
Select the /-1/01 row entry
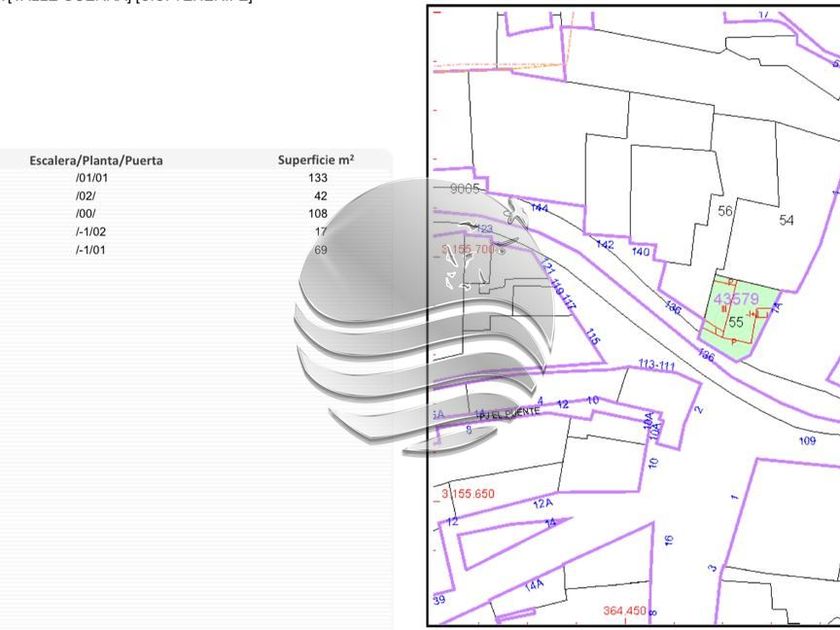[x=91, y=250]
